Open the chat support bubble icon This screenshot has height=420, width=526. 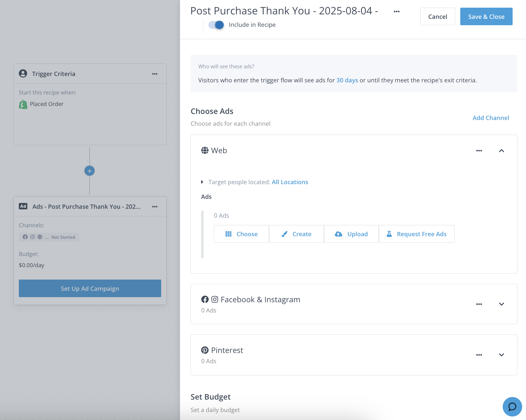pyautogui.click(x=512, y=407)
